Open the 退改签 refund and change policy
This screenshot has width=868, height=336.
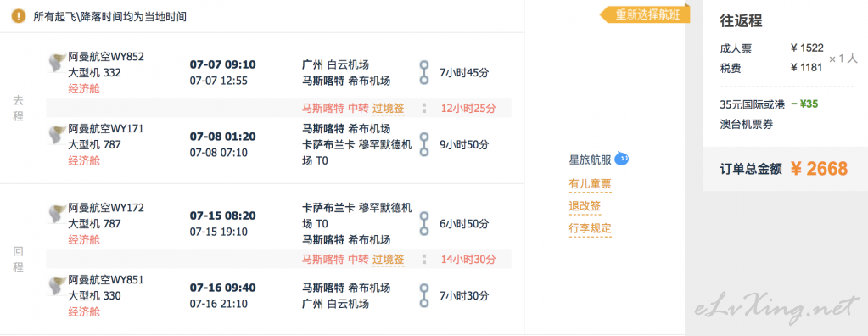click(x=585, y=206)
